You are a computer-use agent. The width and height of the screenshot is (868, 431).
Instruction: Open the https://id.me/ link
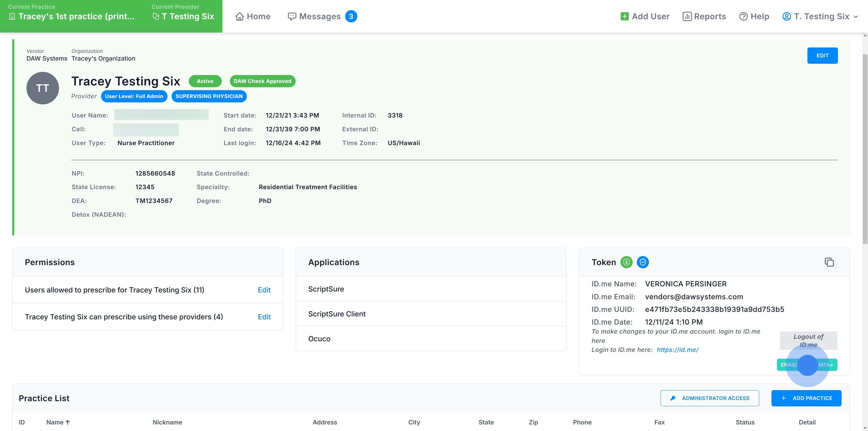[x=678, y=350]
